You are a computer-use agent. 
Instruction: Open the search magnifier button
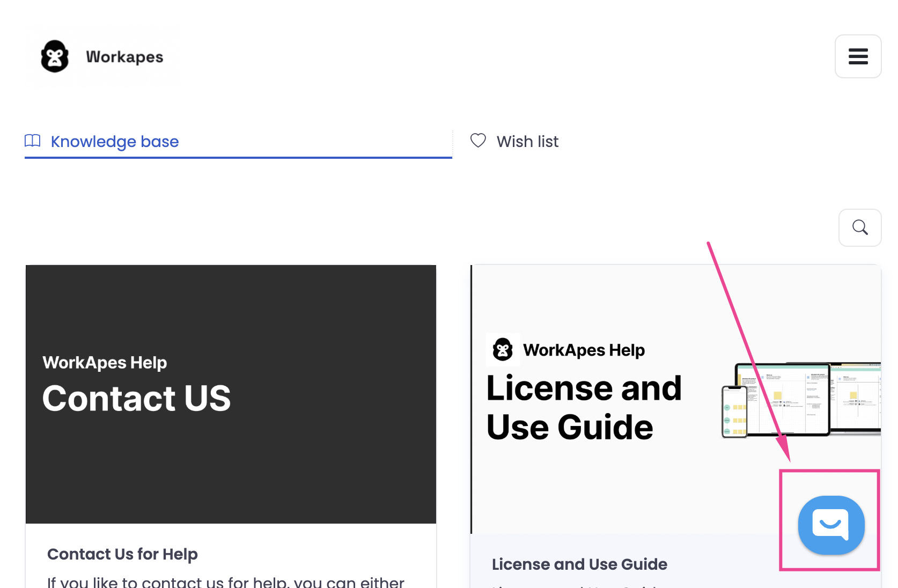[860, 227]
